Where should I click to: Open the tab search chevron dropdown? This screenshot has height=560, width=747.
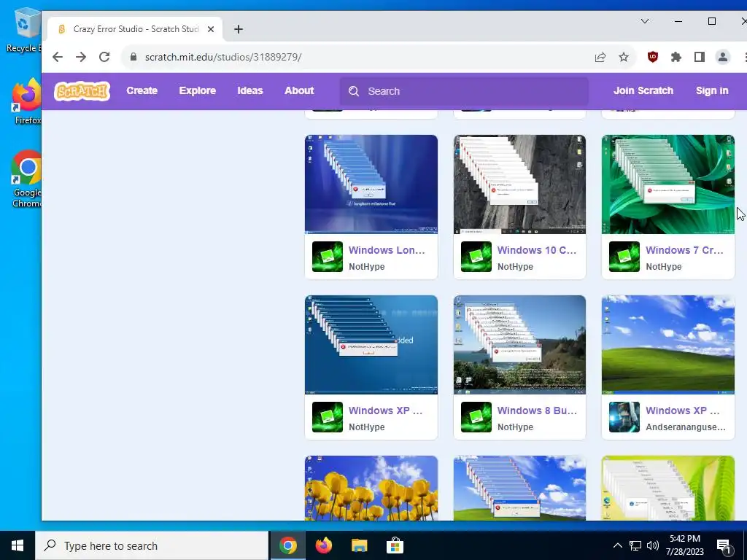[645, 21]
